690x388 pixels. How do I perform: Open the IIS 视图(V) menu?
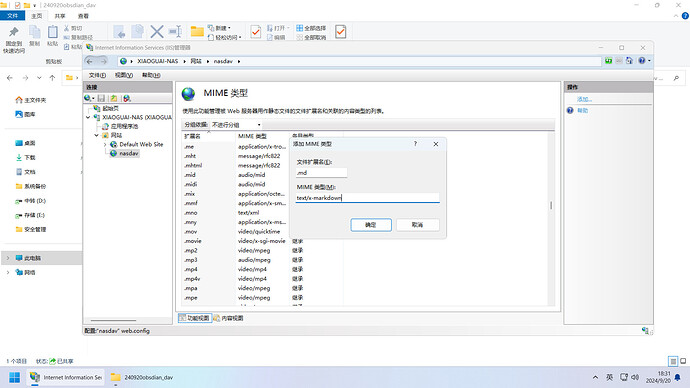click(124, 75)
